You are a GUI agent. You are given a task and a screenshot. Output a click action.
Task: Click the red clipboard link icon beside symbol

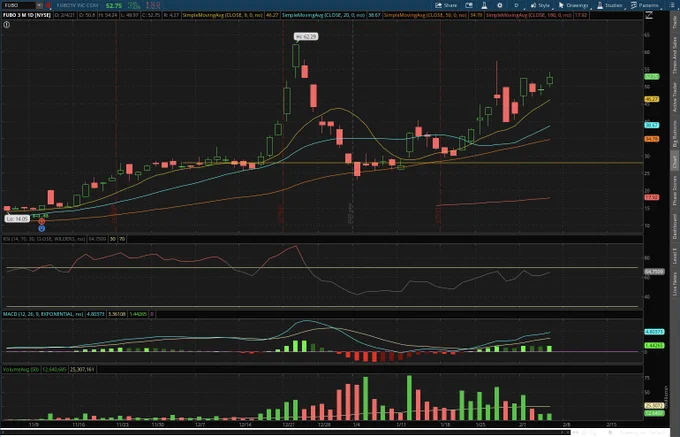(48, 5)
